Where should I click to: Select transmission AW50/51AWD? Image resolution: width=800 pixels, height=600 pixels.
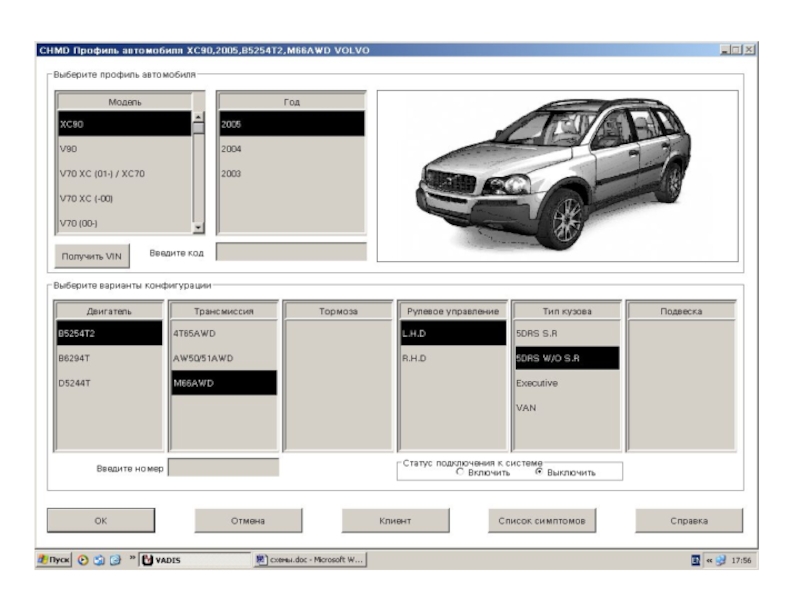click(224, 358)
